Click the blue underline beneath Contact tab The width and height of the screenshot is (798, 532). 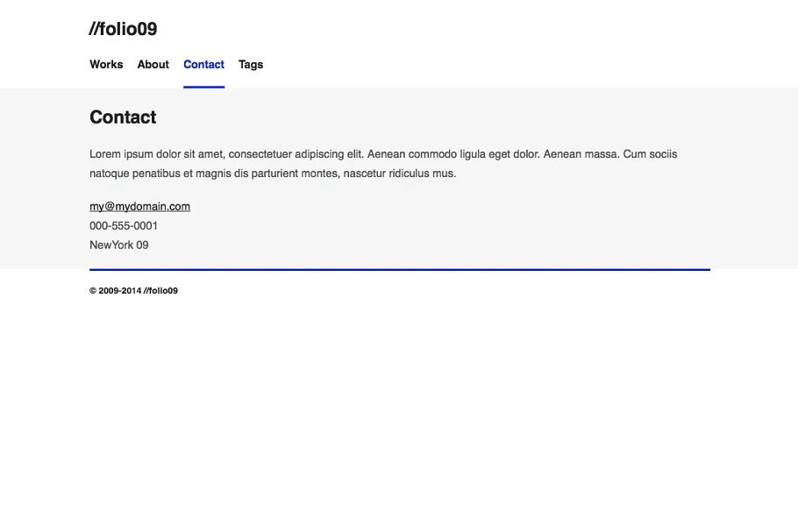coord(203,87)
